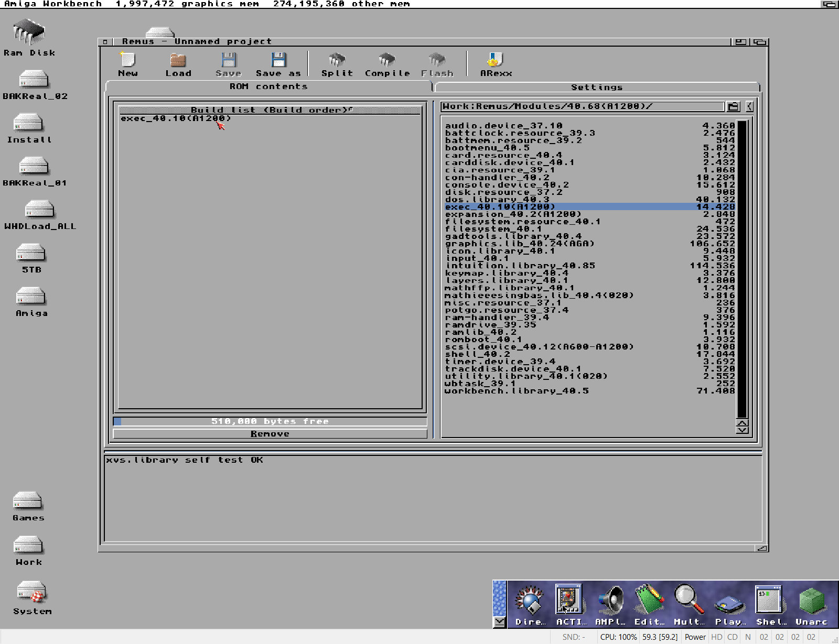
Task: Click the Compile toolbar icon
Action: pos(387,64)
